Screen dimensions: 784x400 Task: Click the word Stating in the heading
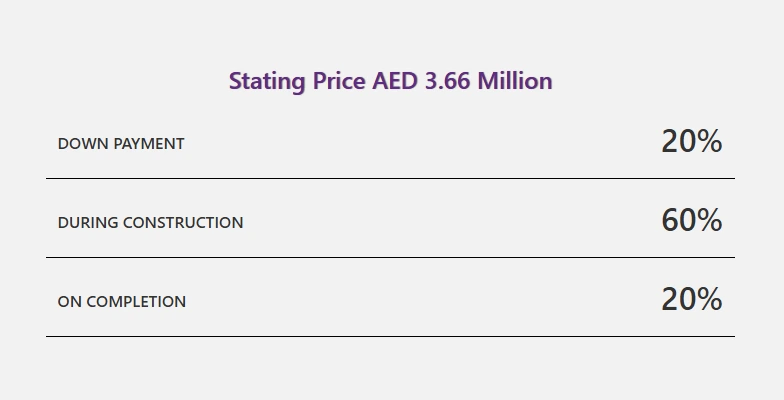tap(267, 82)
